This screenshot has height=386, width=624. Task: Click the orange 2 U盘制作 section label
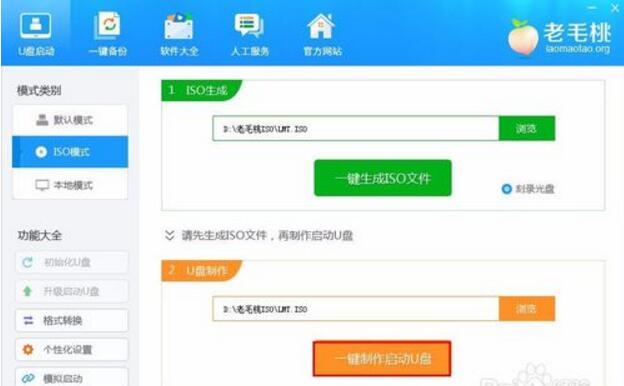[201, 271]
